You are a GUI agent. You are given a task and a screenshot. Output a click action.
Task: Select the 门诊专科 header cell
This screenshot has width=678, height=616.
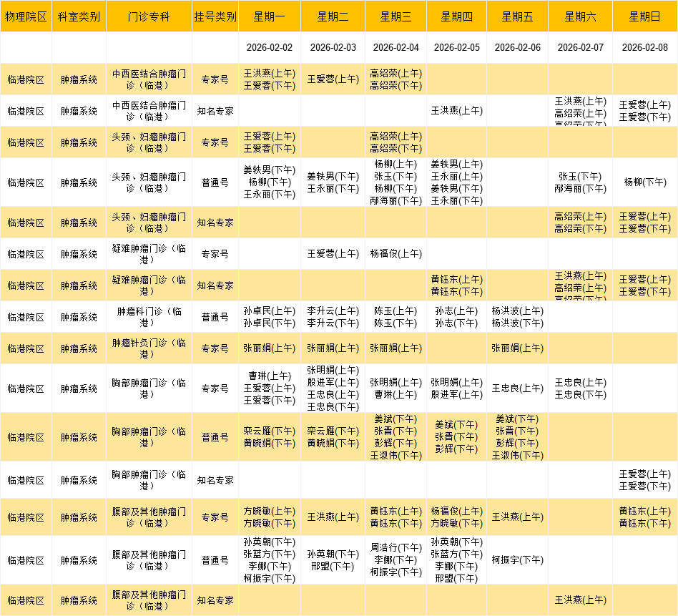[149, 16]
